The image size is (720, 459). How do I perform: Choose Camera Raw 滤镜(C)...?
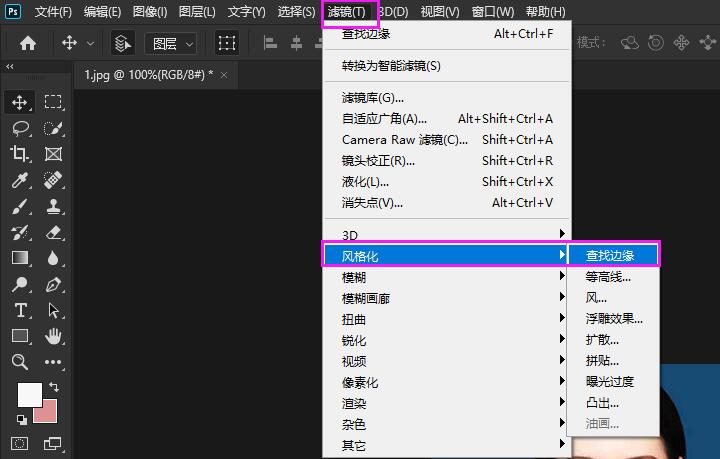[446, 140]
